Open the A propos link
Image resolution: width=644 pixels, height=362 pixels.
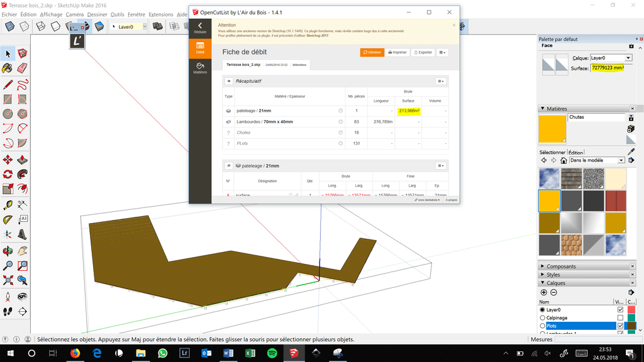click(x=452, y=200)
